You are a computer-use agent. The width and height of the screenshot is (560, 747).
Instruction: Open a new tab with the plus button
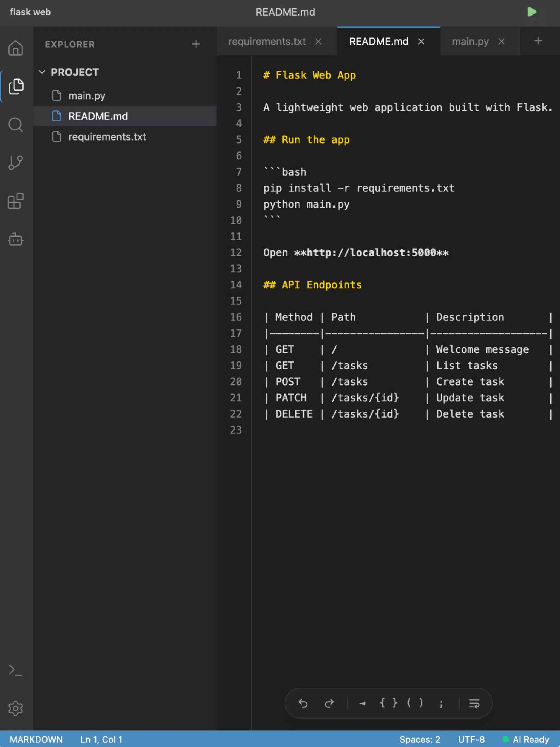tap(538, 41)
